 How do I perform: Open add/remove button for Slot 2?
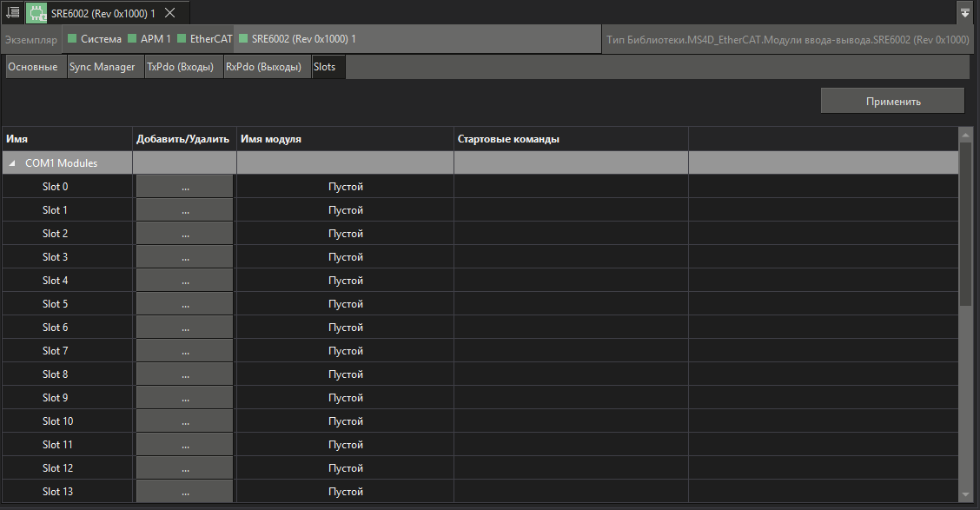[185, 234]
